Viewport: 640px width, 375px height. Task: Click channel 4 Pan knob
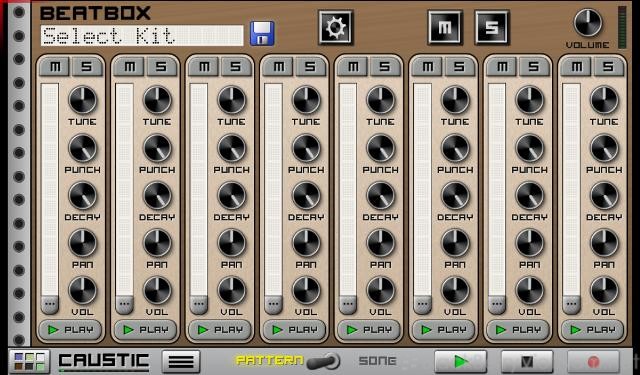306,243
